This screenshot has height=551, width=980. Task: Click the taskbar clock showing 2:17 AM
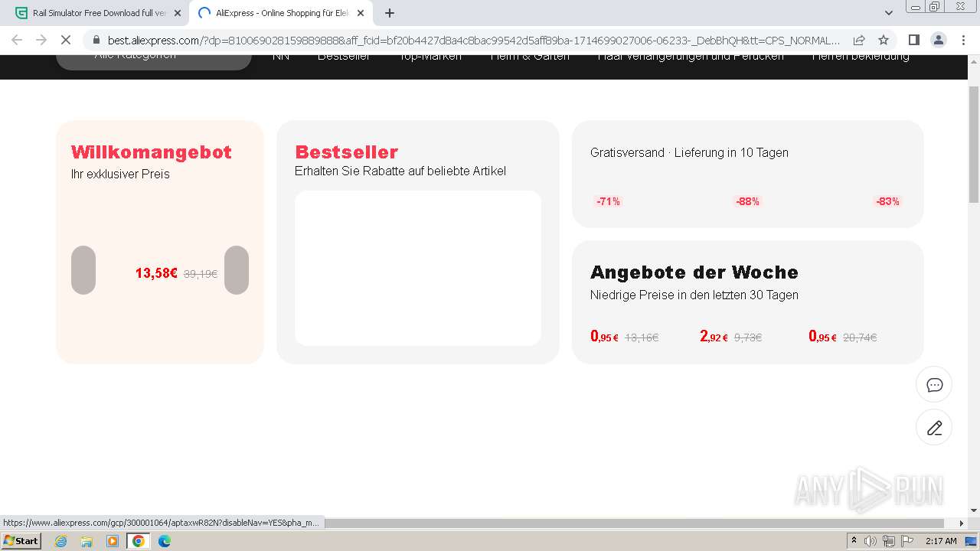coord(941,541)
